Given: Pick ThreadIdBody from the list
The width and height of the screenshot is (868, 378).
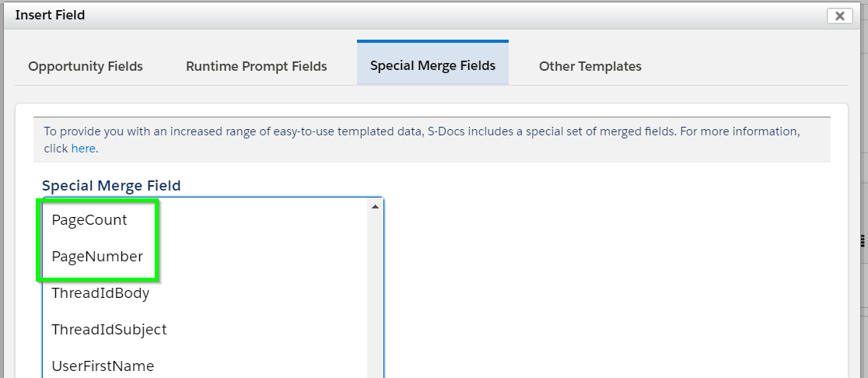Looking at the screenshot, I should [100, 292].
